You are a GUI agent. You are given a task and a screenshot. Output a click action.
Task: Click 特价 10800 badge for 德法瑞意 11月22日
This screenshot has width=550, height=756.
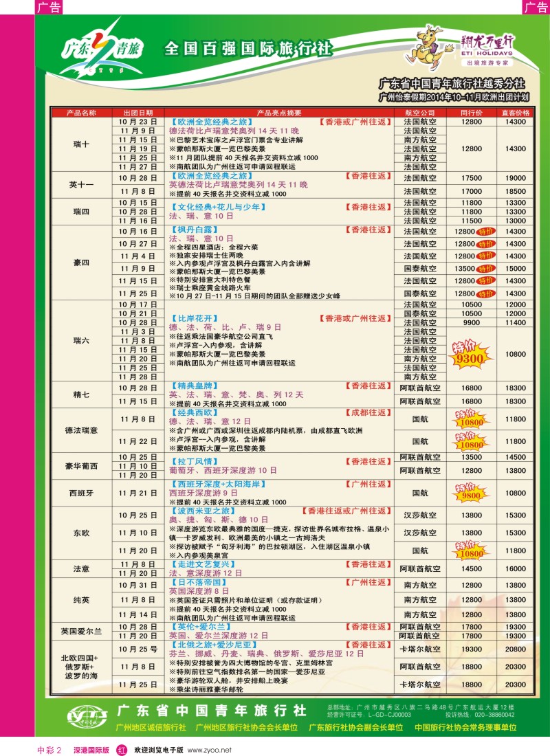pyautogui.click(x=471, y=441)
